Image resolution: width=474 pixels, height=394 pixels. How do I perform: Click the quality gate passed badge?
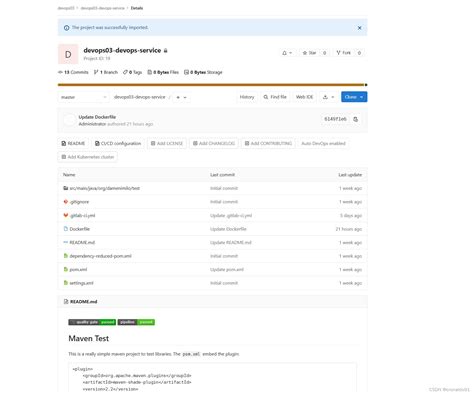point(92,322)
